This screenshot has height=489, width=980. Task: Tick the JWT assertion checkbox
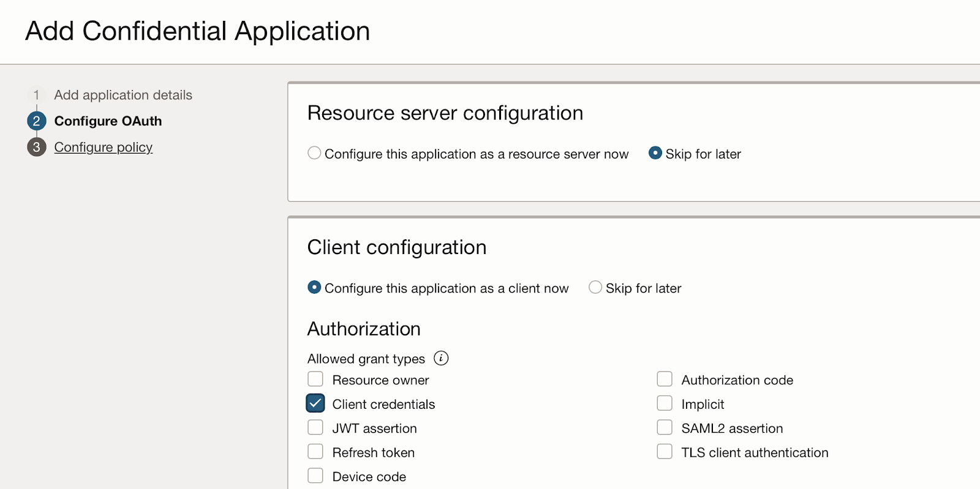(x=315, y=428)
